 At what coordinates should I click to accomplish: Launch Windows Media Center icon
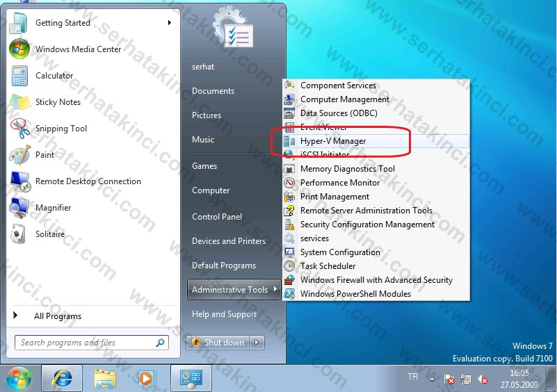19,49
